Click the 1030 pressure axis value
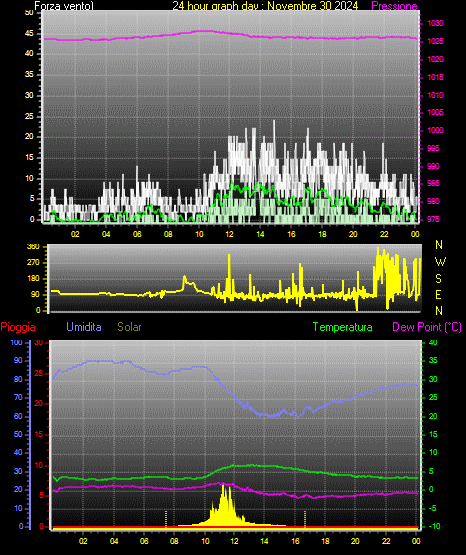Viewport: 466px width, 555px height. (435, 23)
